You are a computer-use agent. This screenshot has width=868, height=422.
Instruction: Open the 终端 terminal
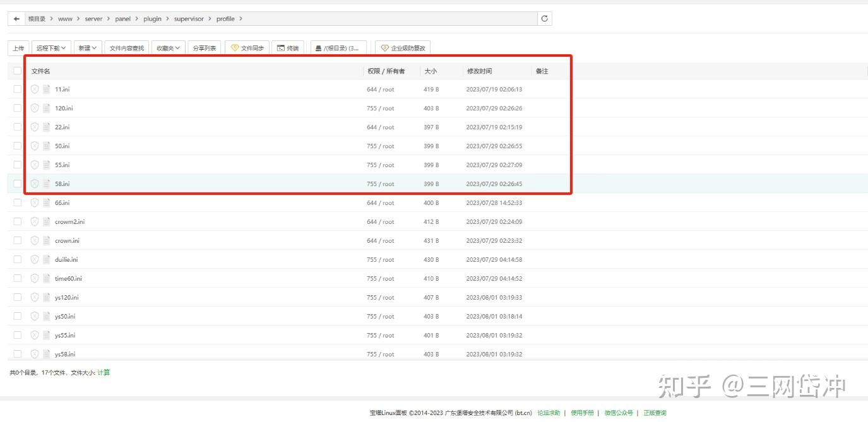(x=288, y=48)
